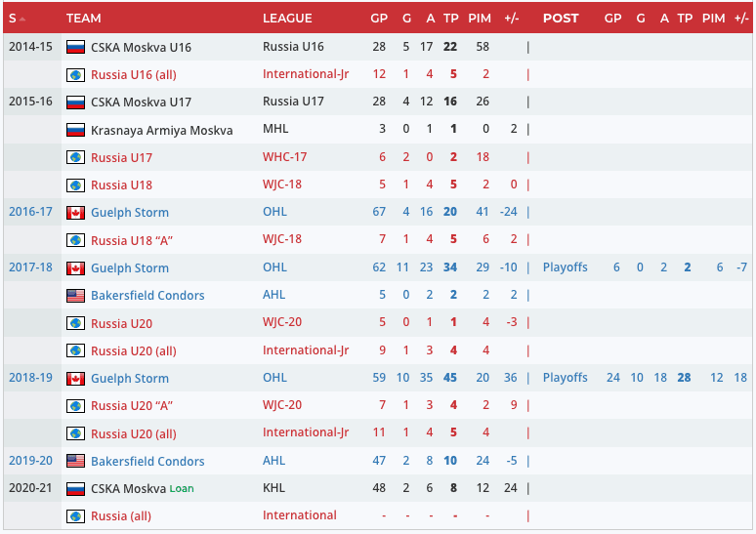
Task: Click USA flag in the 2019-20 row
Action: tap(75, 461)
